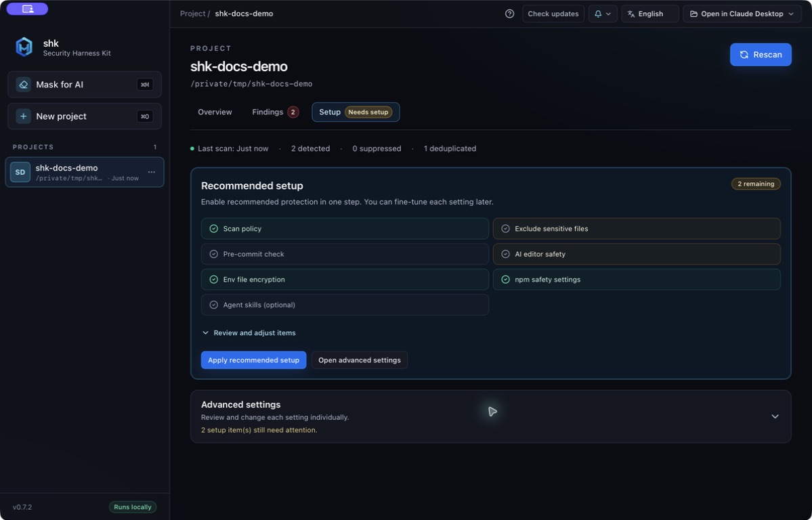
Task: Click the refresh icon in the Rescan button
Action: (x=744, y=54)
